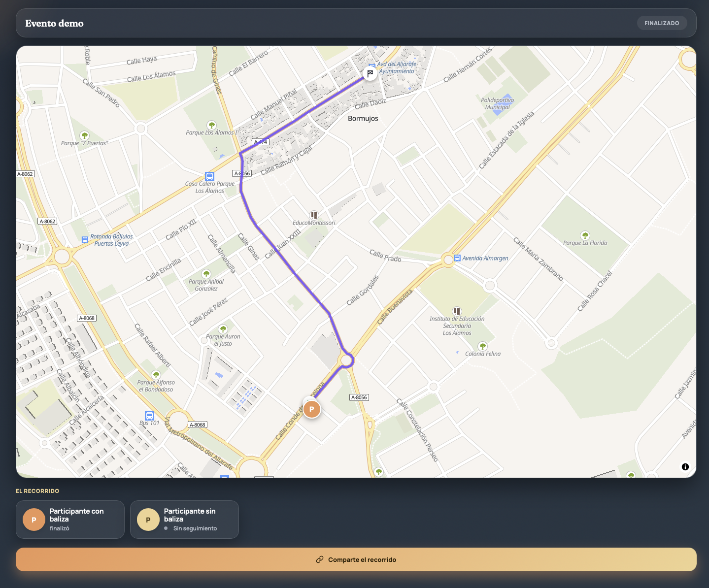Click the Sin seguimiento status text

(x=195, y=528)
